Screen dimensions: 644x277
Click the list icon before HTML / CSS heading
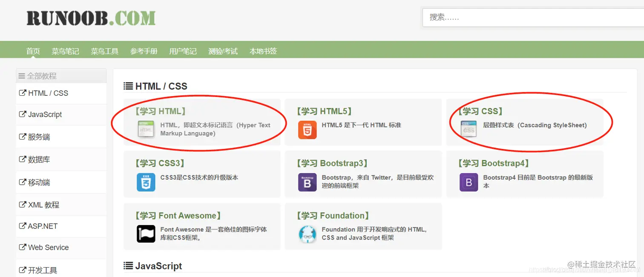pos(128,86)
